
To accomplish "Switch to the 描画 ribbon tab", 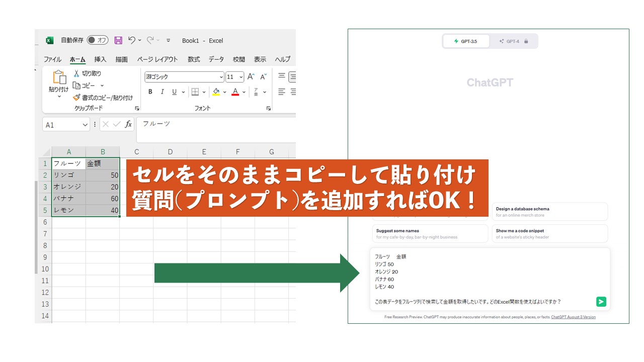I will (121, 59).
